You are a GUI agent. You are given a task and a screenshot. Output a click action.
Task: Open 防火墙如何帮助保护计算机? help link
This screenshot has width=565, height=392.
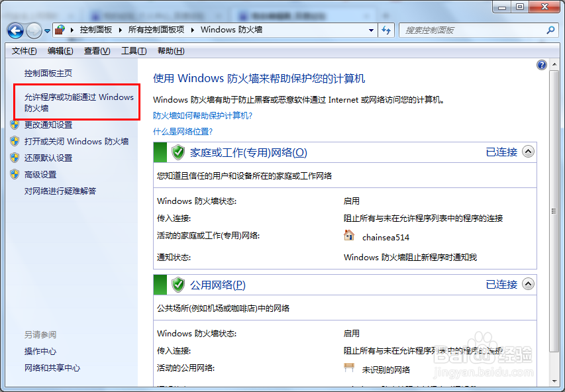tap(203, 116)
